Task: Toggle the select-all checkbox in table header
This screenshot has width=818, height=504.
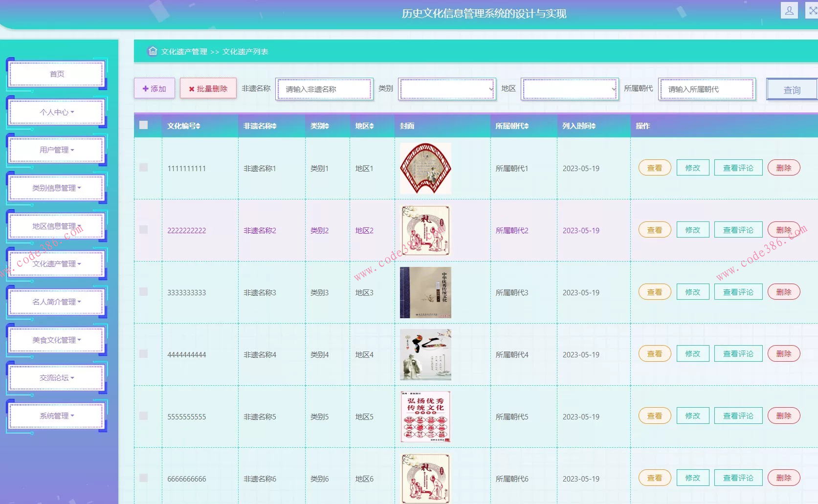Action: pyautogui.click(x=143, y=125)
